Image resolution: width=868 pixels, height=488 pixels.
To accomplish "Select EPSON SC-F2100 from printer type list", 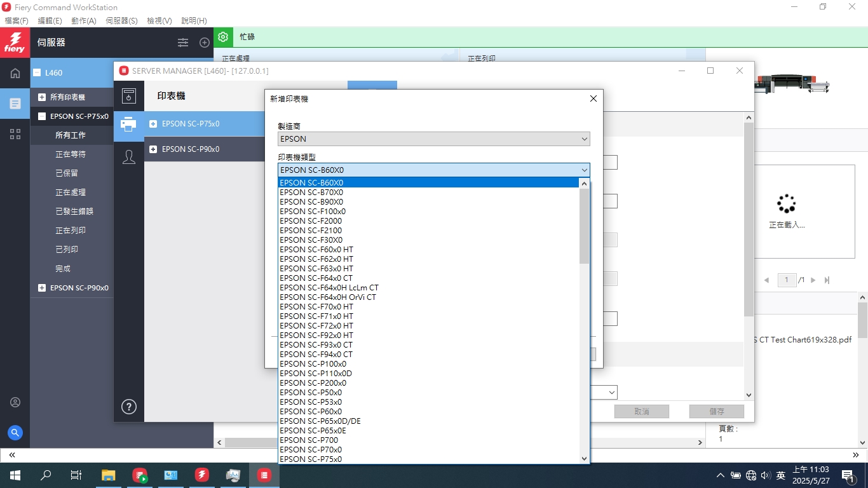I will 311,230.
